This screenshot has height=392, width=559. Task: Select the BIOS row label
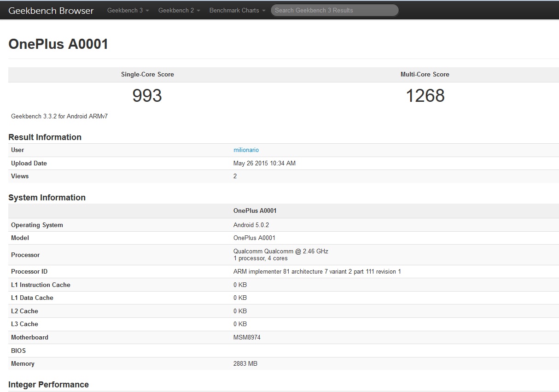18,351
